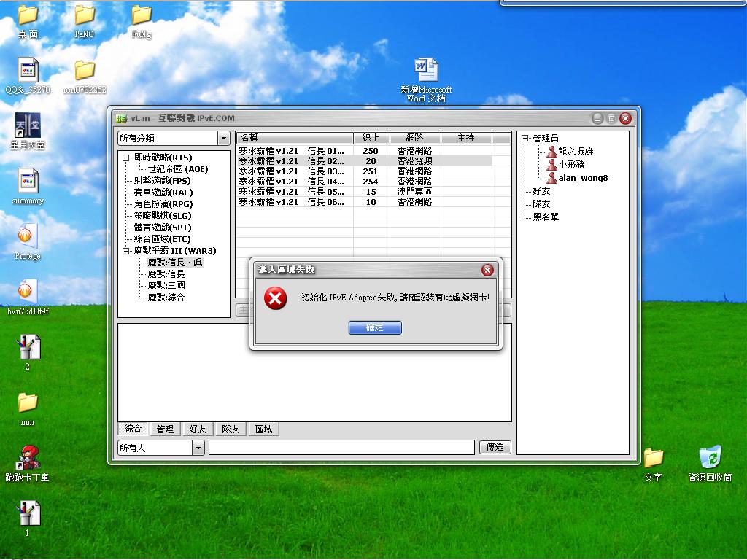Collapse the 管理員 tree node
This screenshot has width=747, height=560.
click(525, 139)
